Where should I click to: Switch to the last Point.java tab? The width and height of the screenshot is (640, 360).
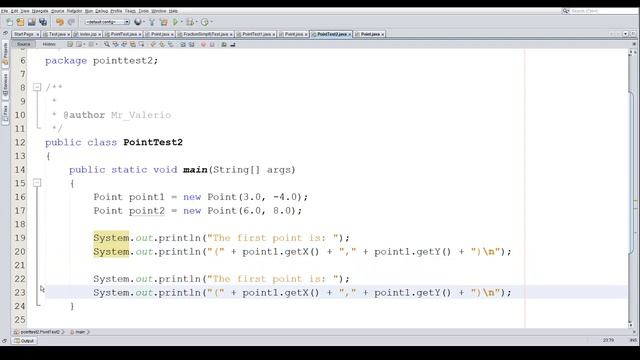click(370, 34)
